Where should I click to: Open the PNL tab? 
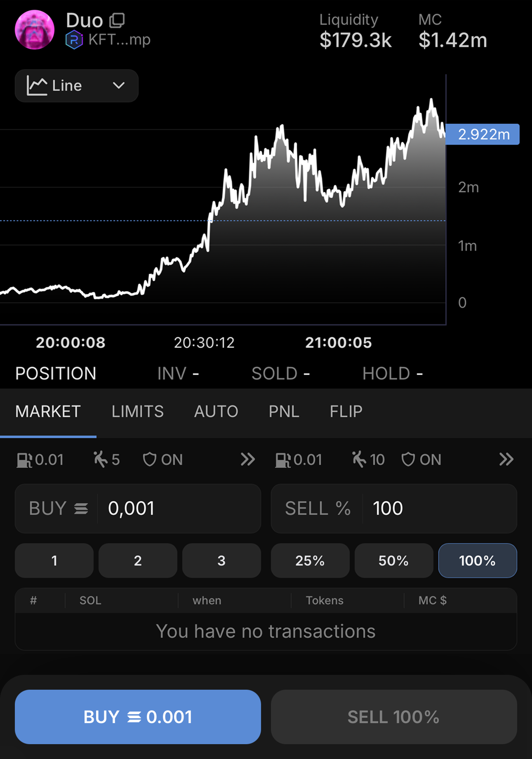click(x=284, y=412)
